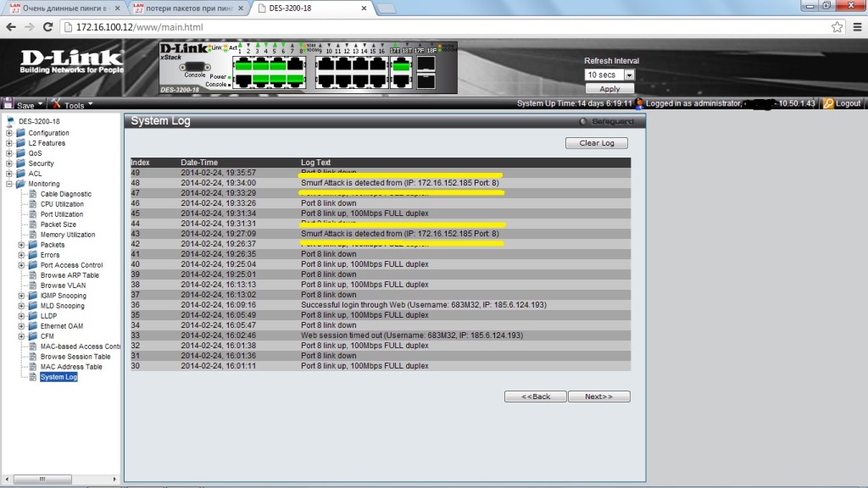
Task: Open Browse Session Table in the tree
Action: click(75, 357)
